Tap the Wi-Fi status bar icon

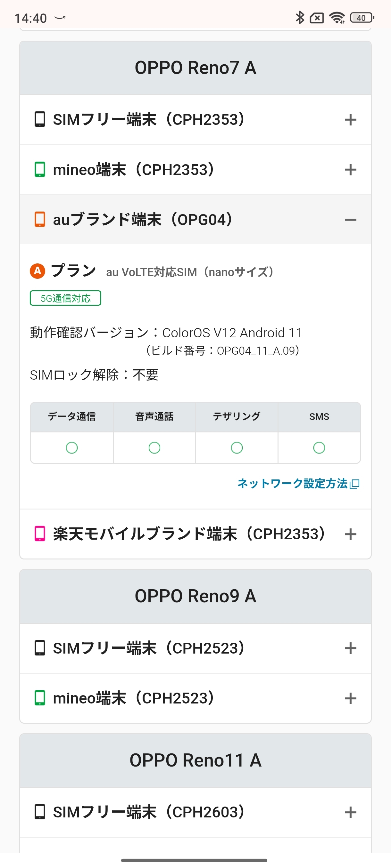pyautogui.click(x=337, y=18)
